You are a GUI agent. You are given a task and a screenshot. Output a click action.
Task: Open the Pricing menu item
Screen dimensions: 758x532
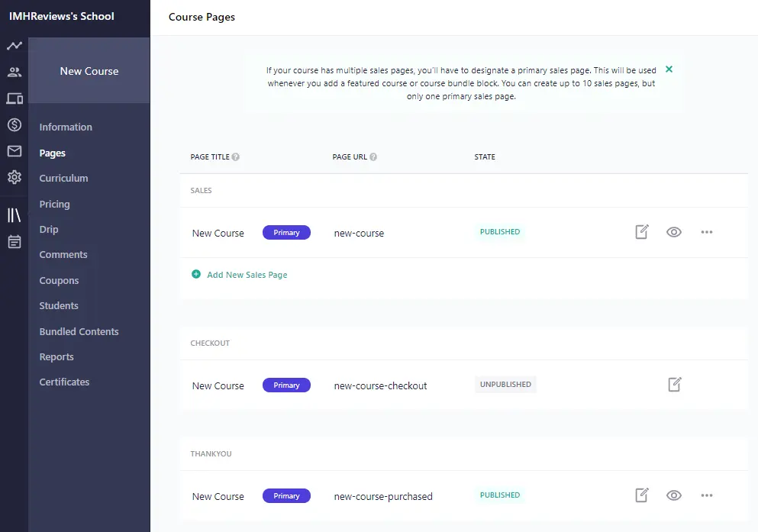(55, 204)
